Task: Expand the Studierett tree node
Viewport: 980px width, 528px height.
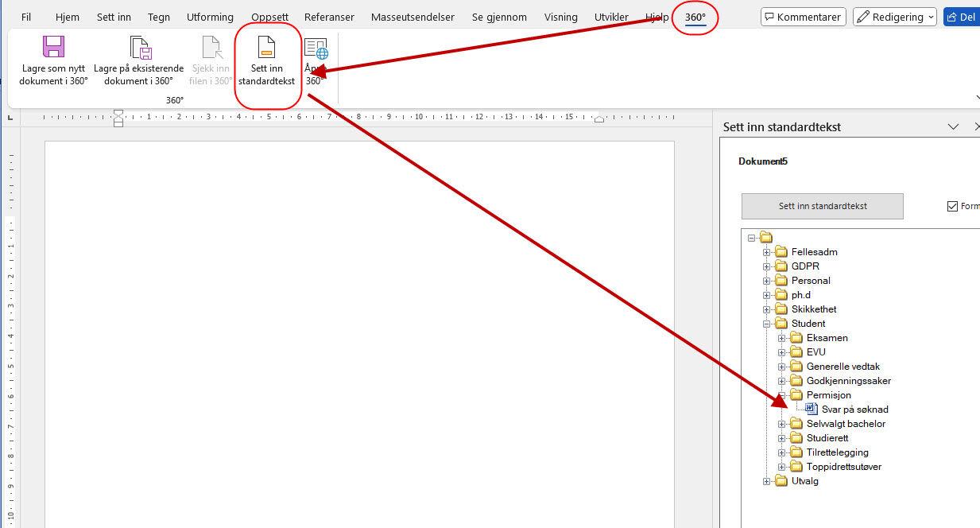Action: (781, 438)
